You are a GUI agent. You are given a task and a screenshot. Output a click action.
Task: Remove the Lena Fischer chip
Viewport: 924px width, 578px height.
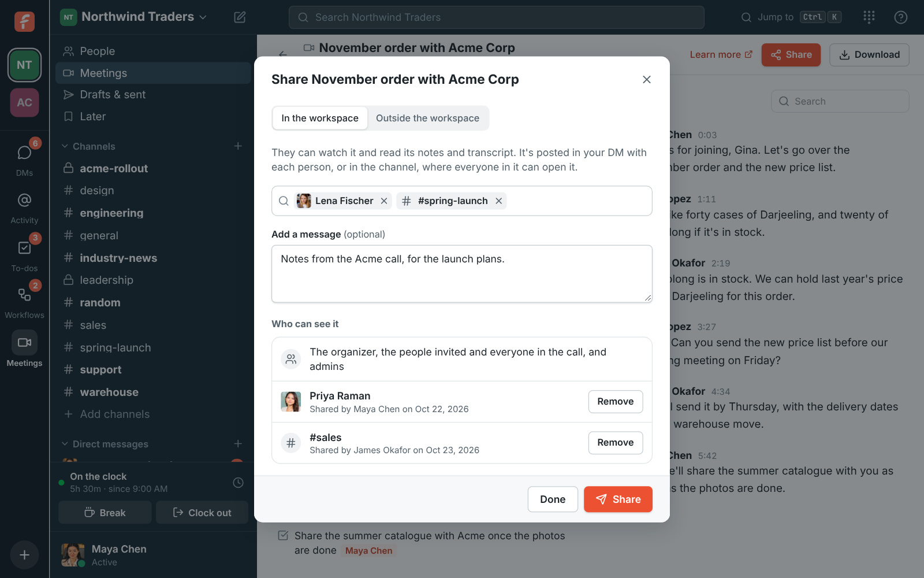pos(384,201)
